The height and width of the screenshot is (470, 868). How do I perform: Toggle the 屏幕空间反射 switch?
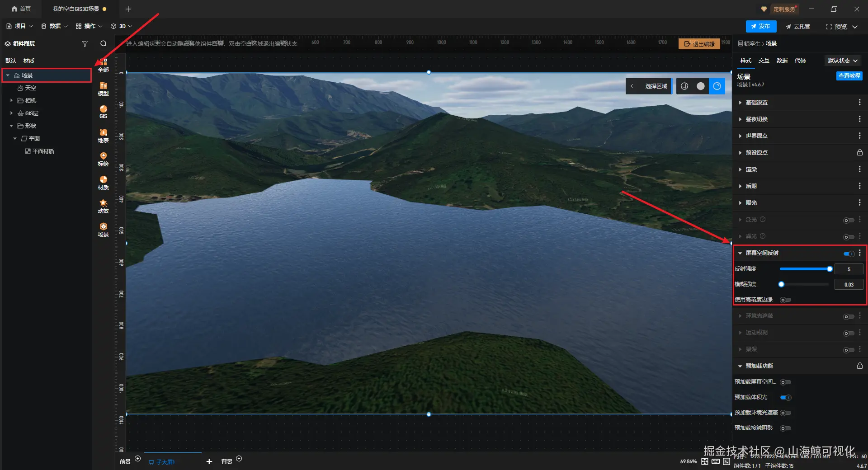pyautogui.click(x=849, y=254)
